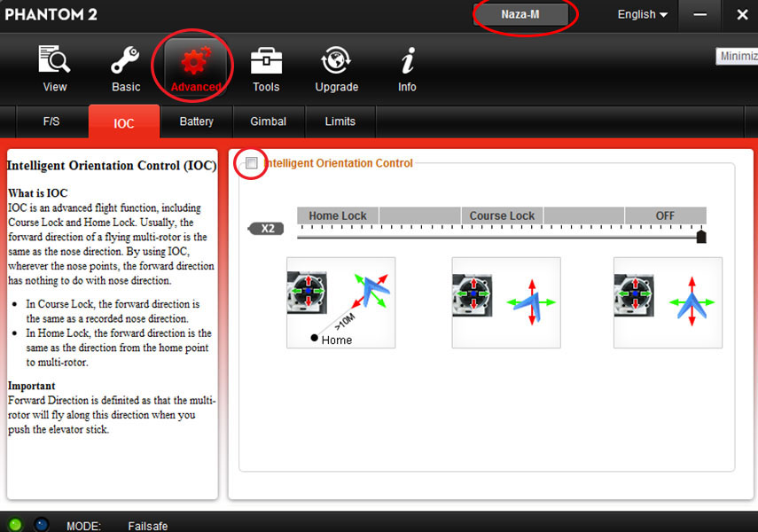Minimize the Phantom 2 assistant window
Image resolution: width=758 pixels, height=532 pixels.
(x=700, y=14)
